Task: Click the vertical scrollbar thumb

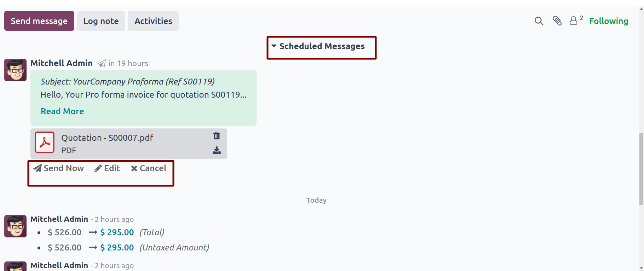Action: 641,169
